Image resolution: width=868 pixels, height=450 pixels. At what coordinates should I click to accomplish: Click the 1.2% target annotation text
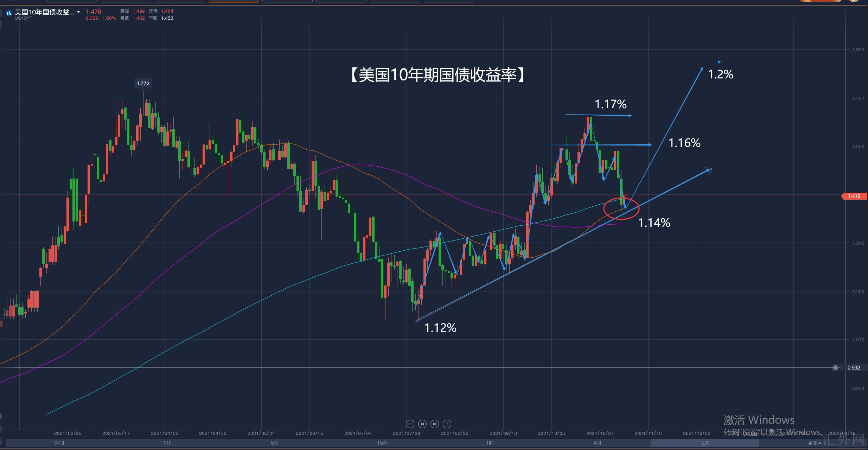coord(720,75)
